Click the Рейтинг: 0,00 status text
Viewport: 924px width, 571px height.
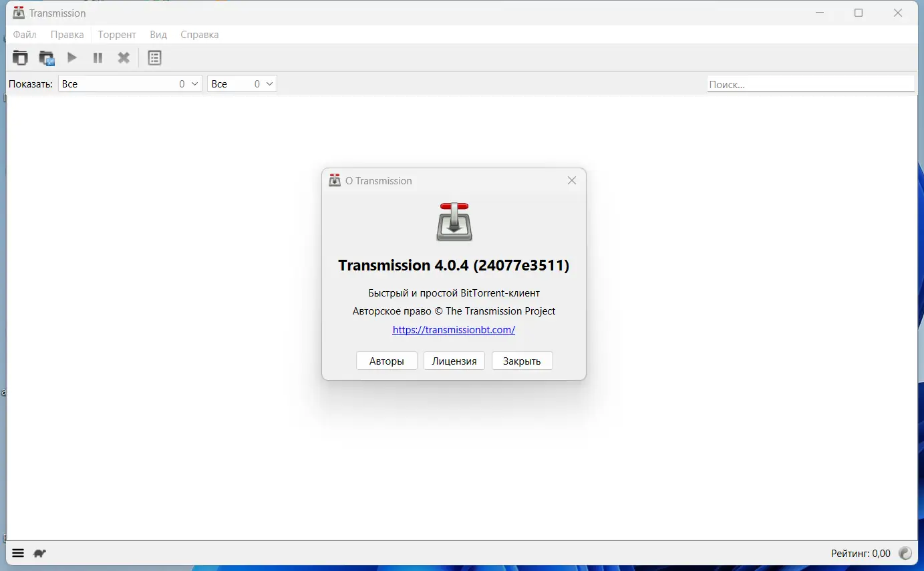(861, 553)
